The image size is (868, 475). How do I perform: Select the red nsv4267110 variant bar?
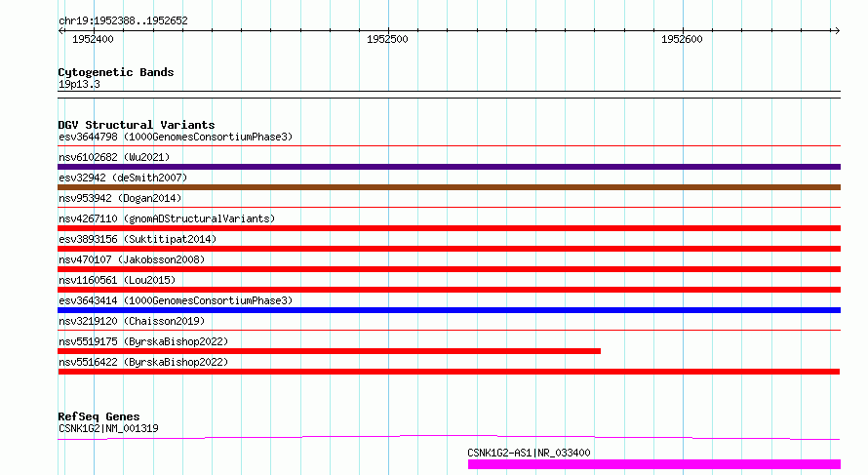449,228
